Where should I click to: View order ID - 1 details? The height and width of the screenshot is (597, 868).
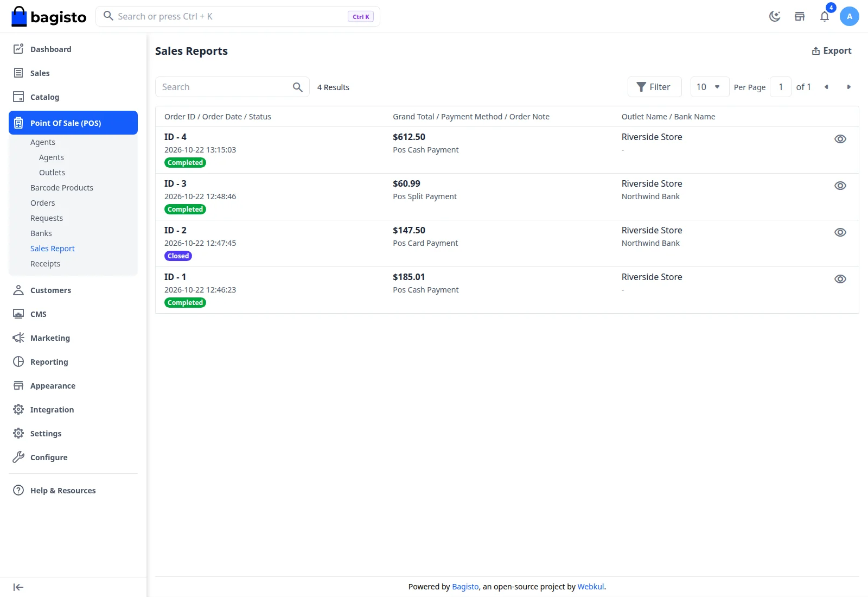[840, 279]
